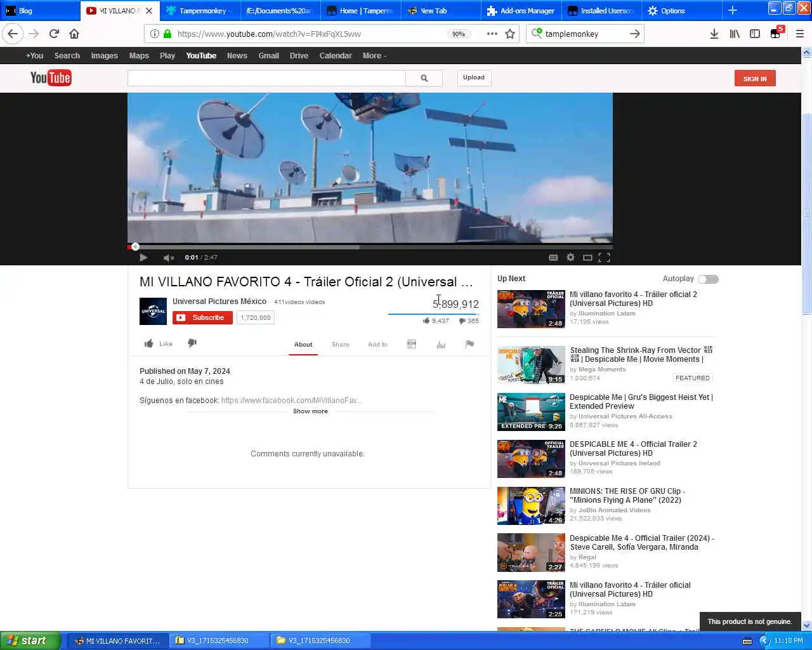Open MINIONS: THE RISE OF GRU Clip thumbnail
The width and height of the screenshot is (812, 650).
point(531,505)
